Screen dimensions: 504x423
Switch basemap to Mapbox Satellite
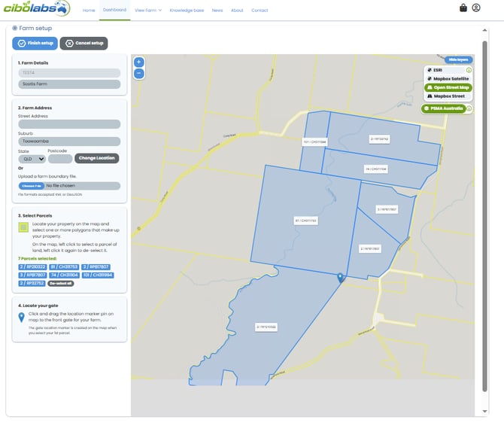click(448, 78)
